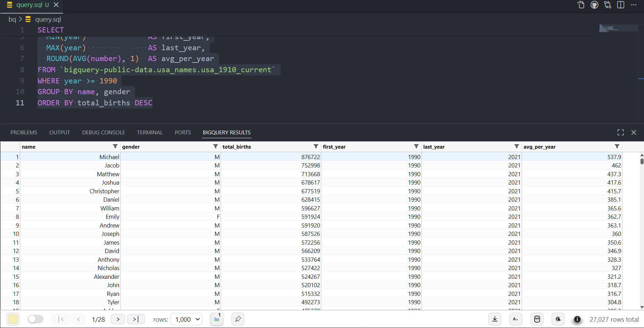Open filter for avg_per_year column
The height and width of the screenshot is (328, 644).
(617, 146)
